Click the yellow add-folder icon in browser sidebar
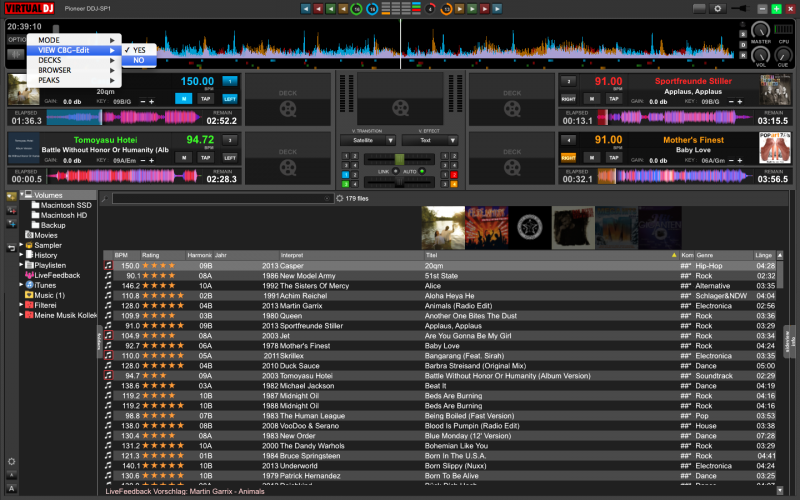Screen dimensions: 800x500 tap(11, 197)
